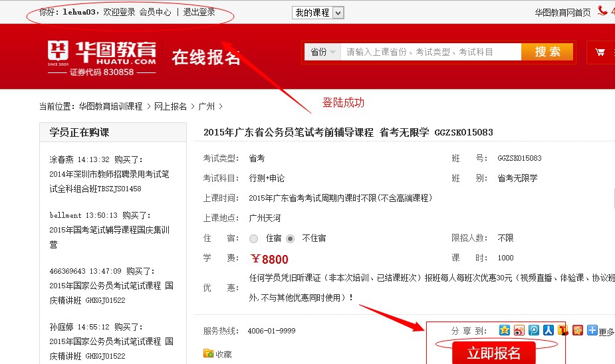This screenshot has height=364, width=615.
Task: Click class number GGZSK015083 value
Action: 519,158
